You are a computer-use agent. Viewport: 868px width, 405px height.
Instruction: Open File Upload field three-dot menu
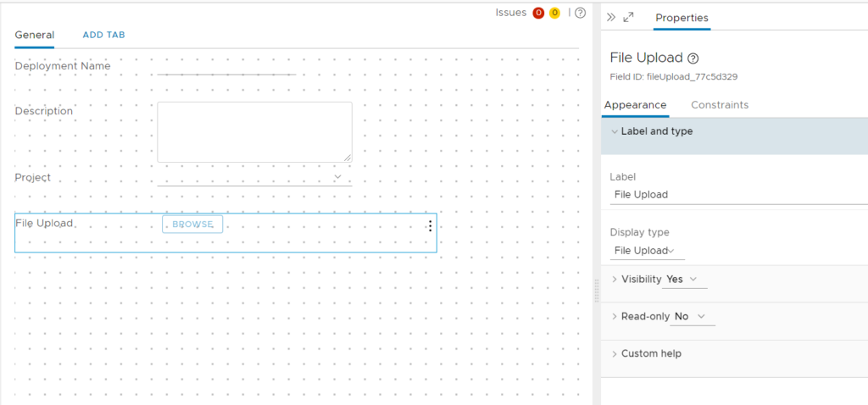point(430,225)
